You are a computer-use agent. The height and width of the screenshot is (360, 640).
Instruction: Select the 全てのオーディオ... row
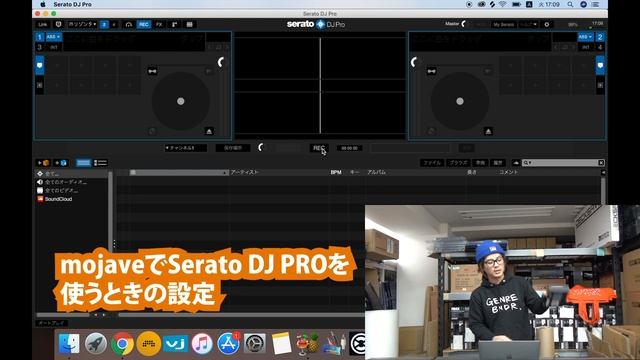[72, 182]
